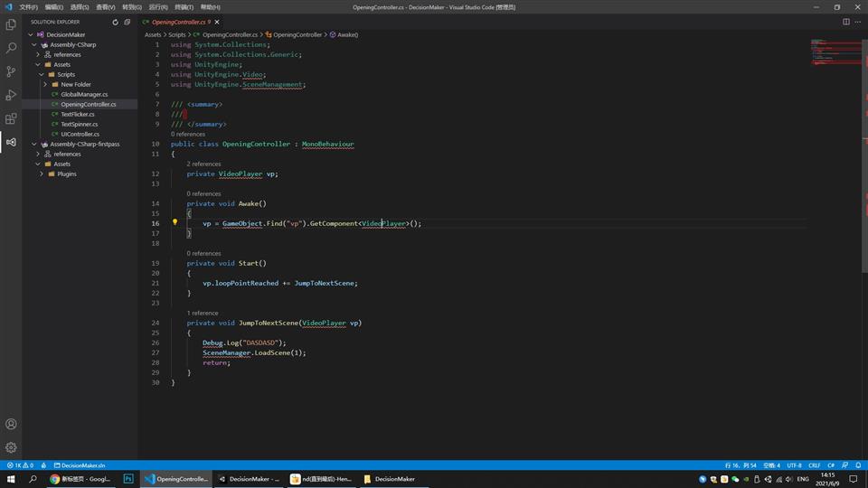Open TextSpinner.cs file

click(x=80, y=125)
